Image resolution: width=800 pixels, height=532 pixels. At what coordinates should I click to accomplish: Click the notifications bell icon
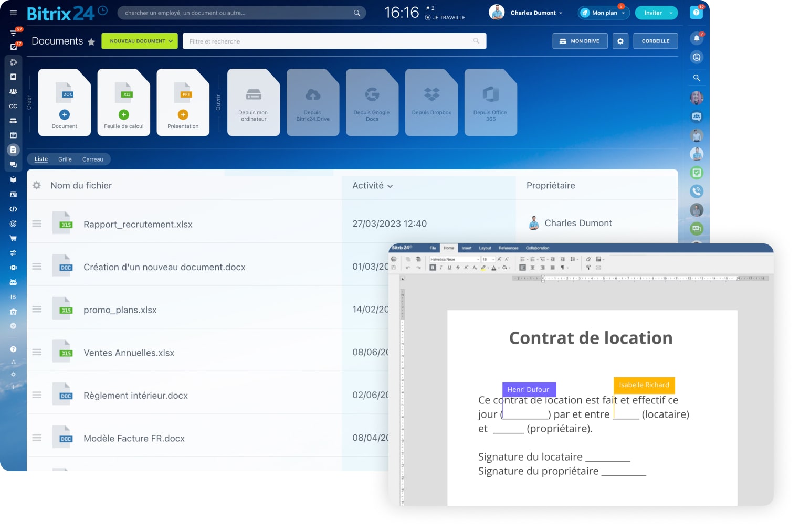(x=696, y=38)
